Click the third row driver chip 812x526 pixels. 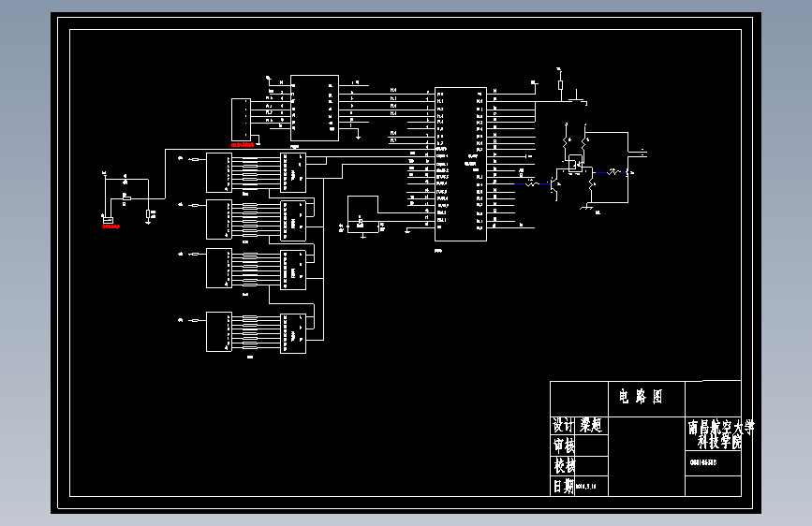[293, 270]
